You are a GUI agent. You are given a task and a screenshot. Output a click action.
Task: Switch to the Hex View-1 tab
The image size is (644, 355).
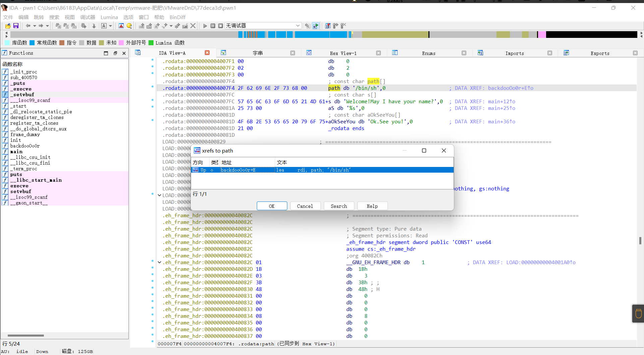pyautogui.click(x=343, y=53)
